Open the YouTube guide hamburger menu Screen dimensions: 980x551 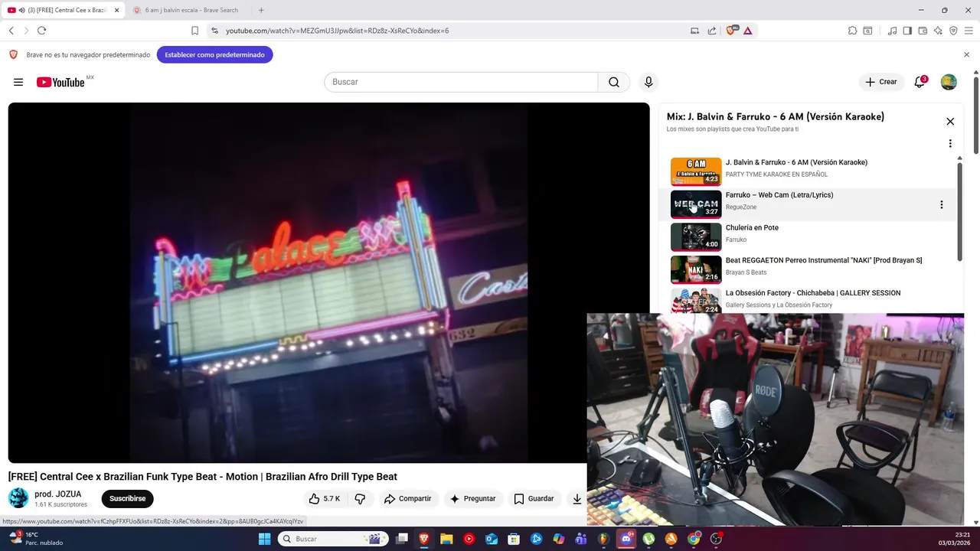pos(18,82)
